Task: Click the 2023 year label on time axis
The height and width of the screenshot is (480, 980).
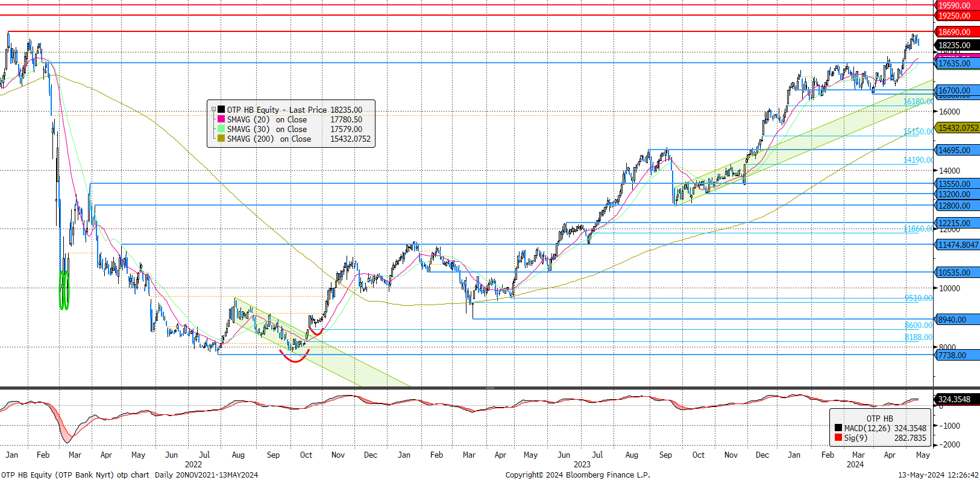Action: (x=582, y=464)
